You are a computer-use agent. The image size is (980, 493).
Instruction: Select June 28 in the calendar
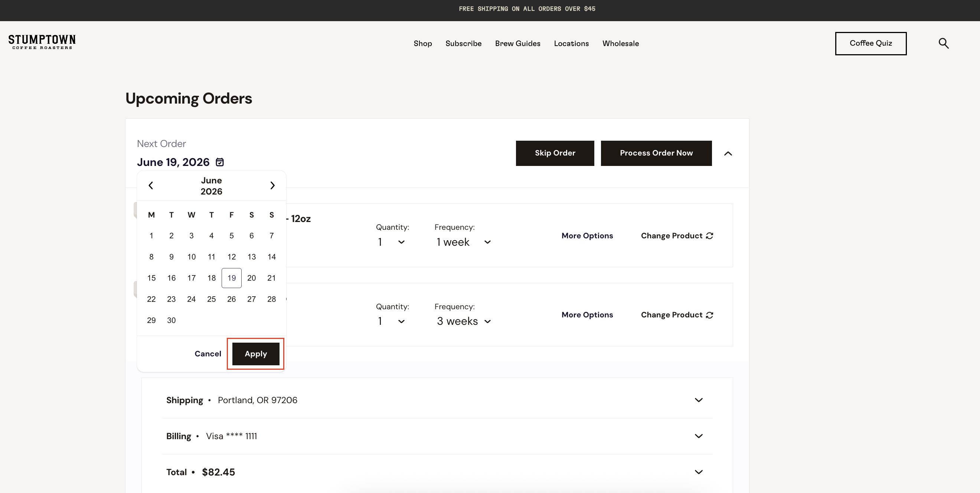click(x=272, y=299)
